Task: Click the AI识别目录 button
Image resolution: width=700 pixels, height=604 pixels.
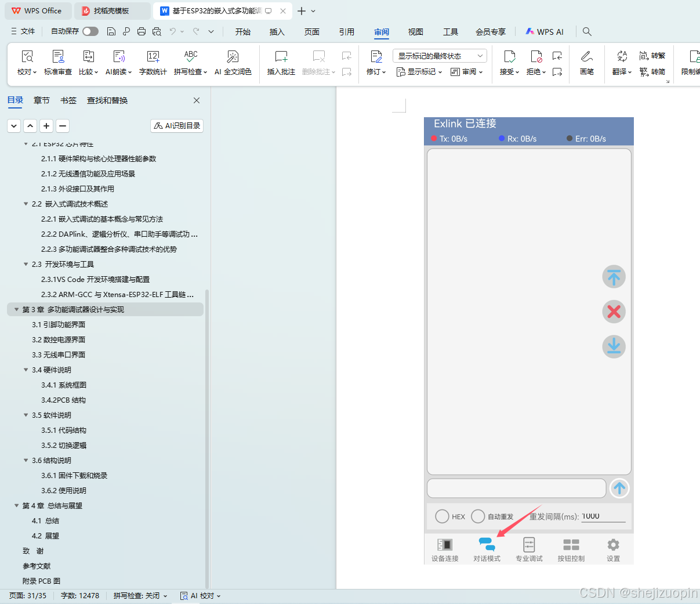Action: tap(176, 125)
